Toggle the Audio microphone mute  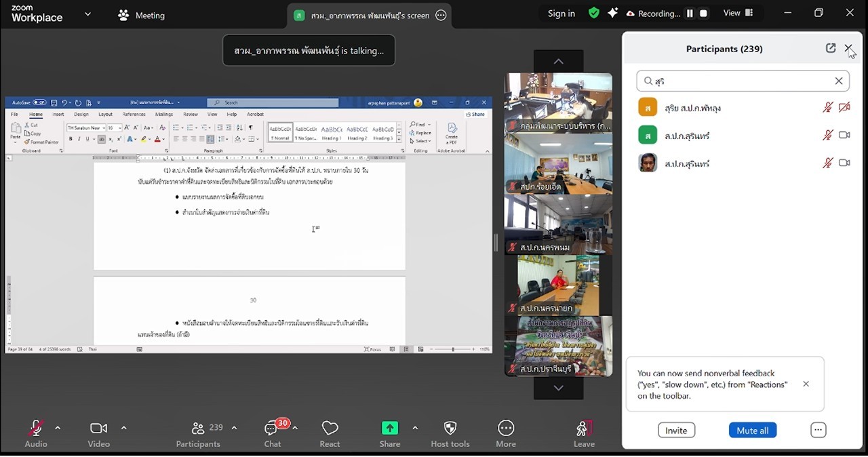[35, 428]
